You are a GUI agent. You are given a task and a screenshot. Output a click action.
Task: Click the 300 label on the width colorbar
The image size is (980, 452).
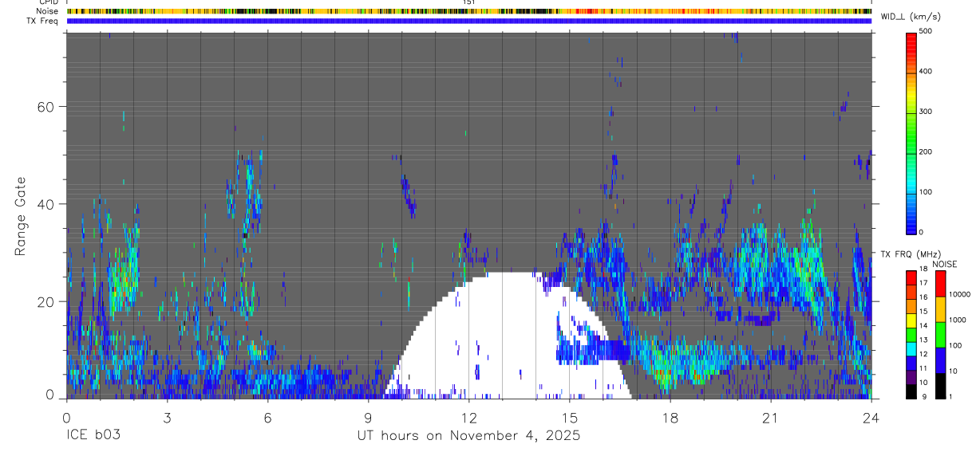point(926,112)
